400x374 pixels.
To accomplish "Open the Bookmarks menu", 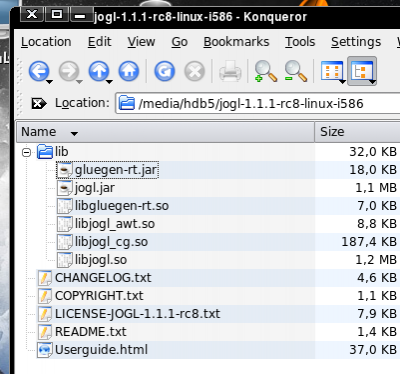I will (x=236, y=42).
